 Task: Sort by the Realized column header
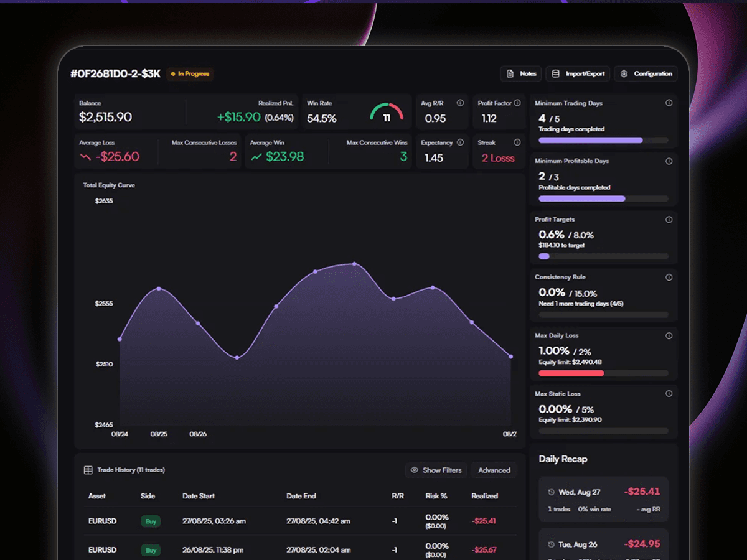484,496
